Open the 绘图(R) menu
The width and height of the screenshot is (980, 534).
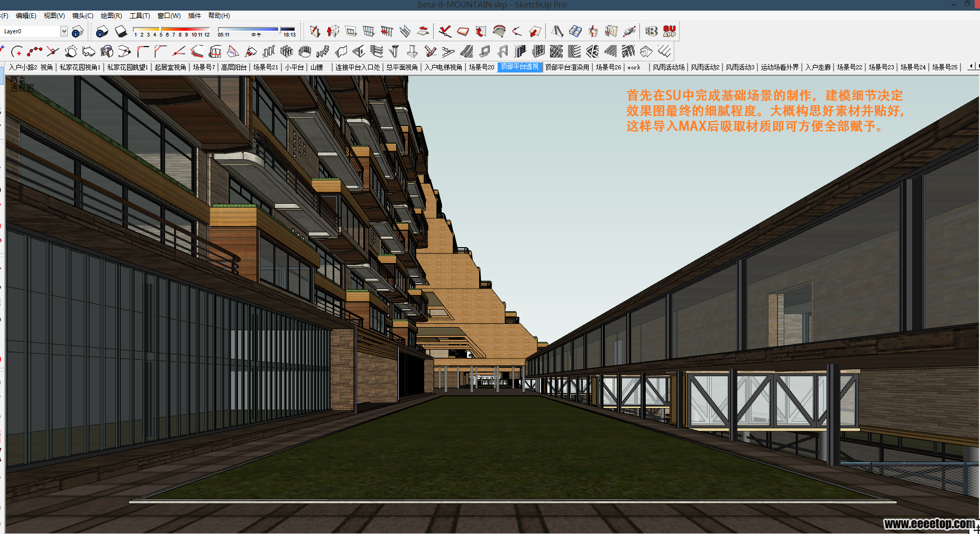[x=111, y=16]
